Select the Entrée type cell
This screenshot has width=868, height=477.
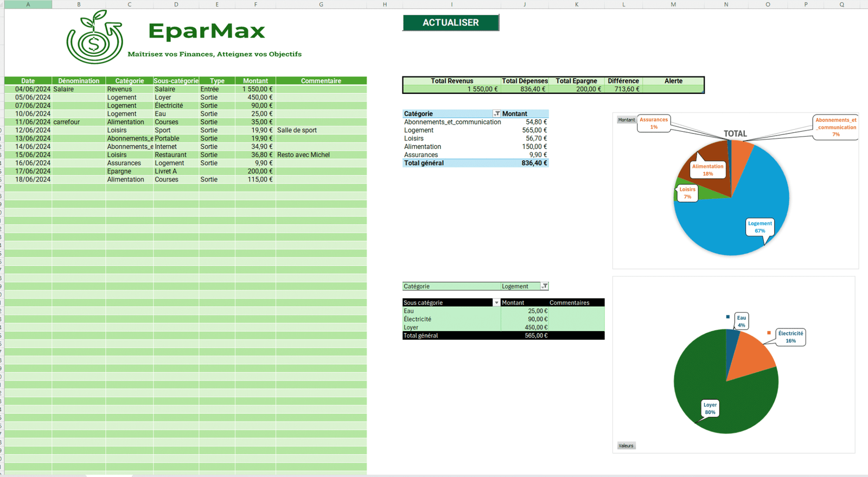coord(217,89)
